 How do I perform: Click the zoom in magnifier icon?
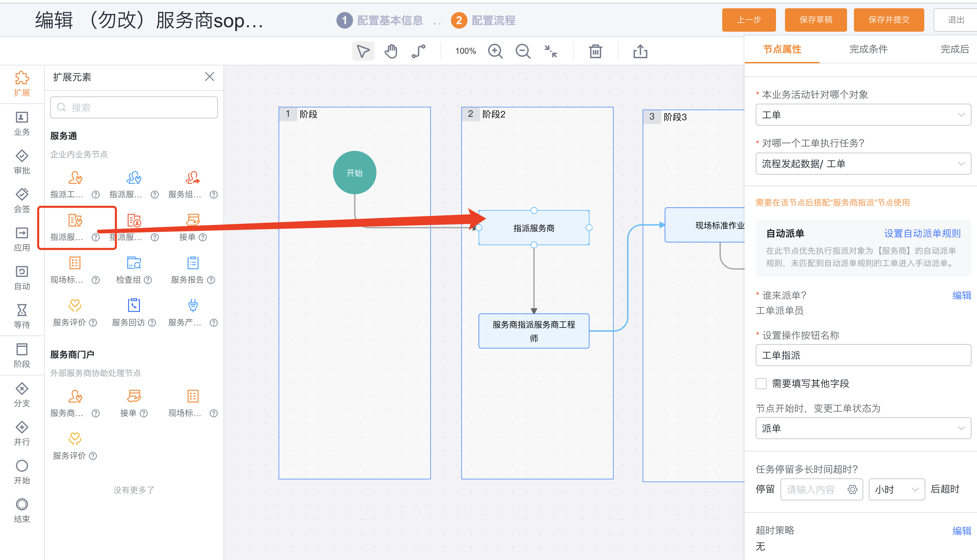tap(495, 51)
